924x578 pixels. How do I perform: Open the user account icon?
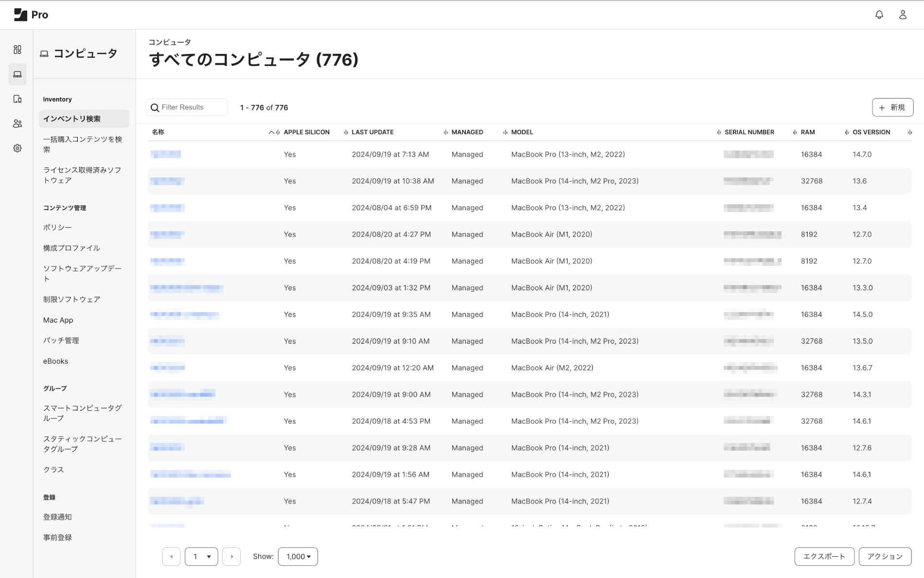[x=903, y=15]
